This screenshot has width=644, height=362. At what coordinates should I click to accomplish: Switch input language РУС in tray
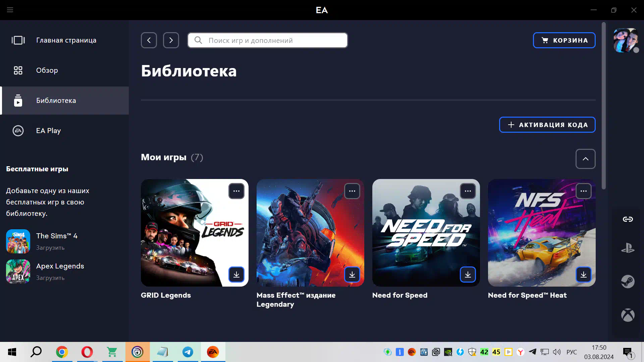[x=572, y=352]
